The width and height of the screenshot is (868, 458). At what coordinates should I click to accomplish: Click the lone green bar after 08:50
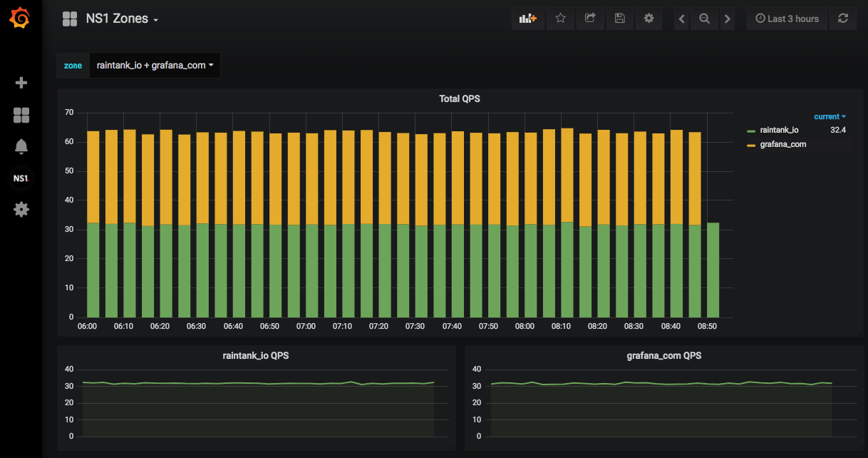coord(713,270)
